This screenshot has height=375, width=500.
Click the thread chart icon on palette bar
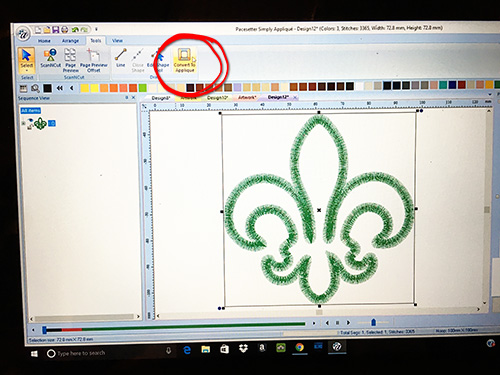24,88
